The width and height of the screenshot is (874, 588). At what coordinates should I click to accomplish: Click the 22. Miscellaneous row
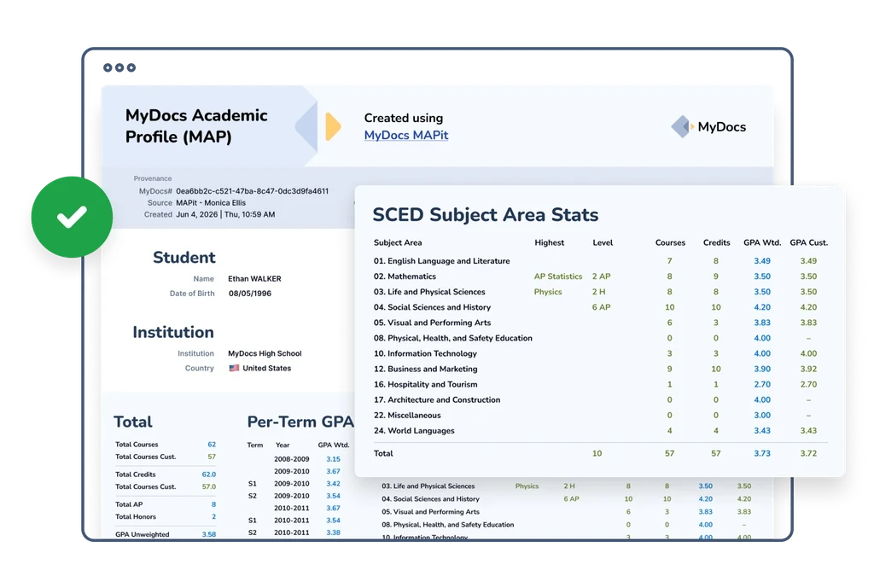coord(600,416)
